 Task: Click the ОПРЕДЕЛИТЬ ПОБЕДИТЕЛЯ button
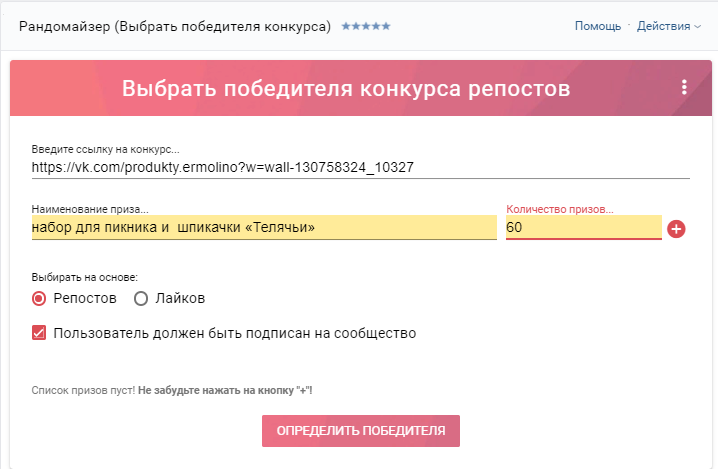[x=361, y=431]
